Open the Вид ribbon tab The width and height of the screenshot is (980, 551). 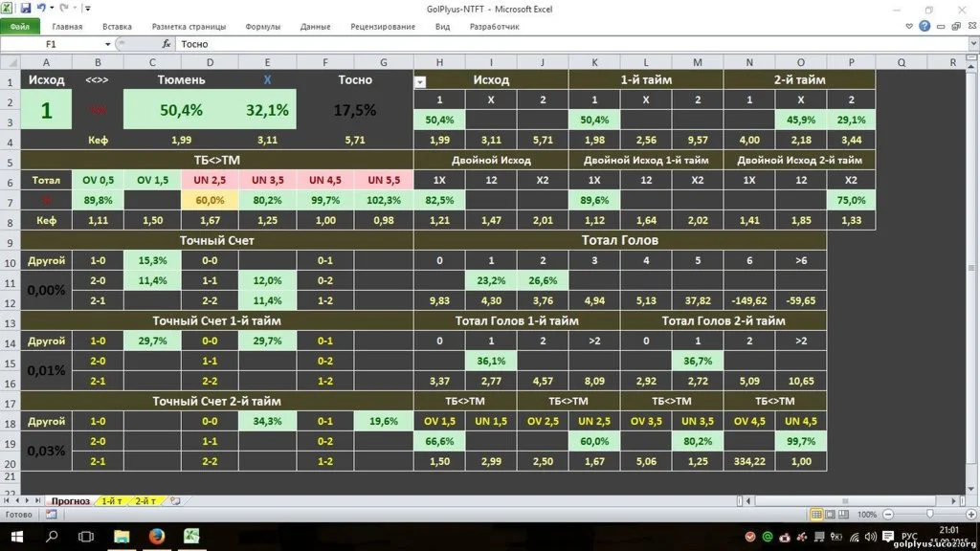(x=442, y=27)
